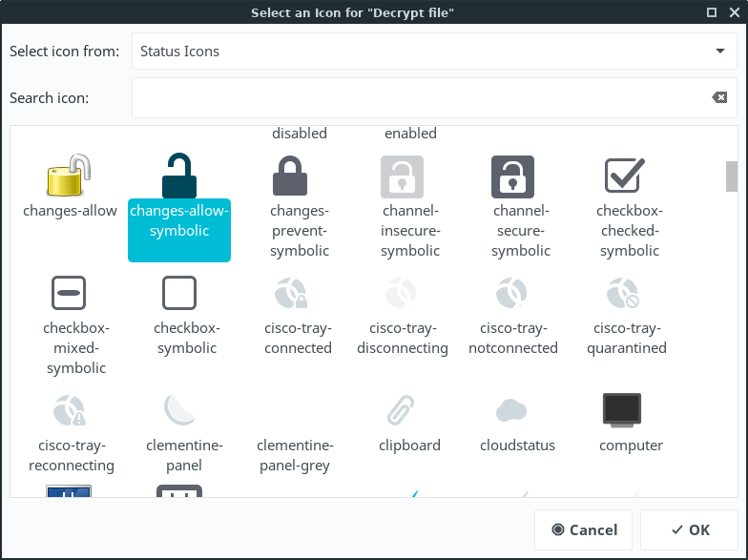Image resolution: width=748 pixels, height=560 pixels.
Task: Pick the checkbox-checked-symbolic icon
Action: coord(625,177)
